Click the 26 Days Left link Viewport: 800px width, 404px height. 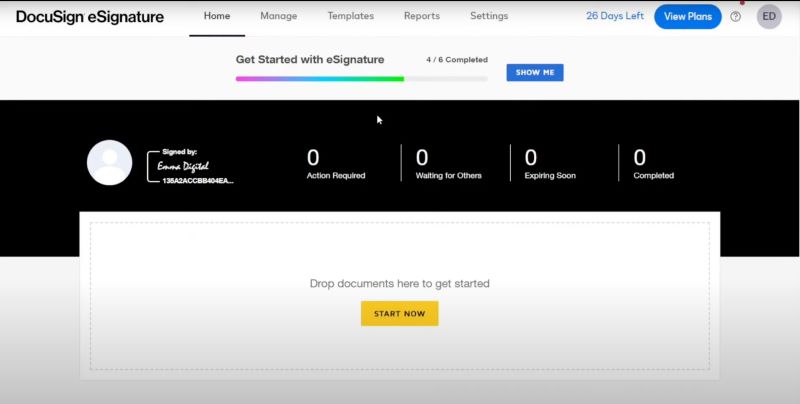point(615,17)
